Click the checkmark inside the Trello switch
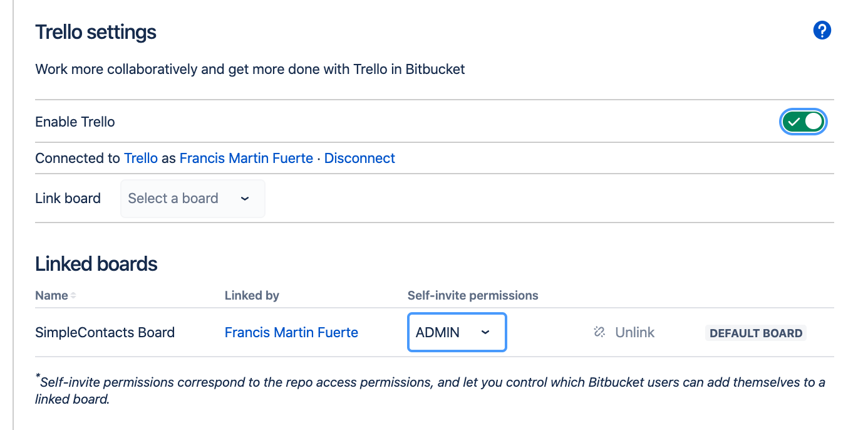The height and width of the screenshot is (430, 868). click(x=793, y=122)
